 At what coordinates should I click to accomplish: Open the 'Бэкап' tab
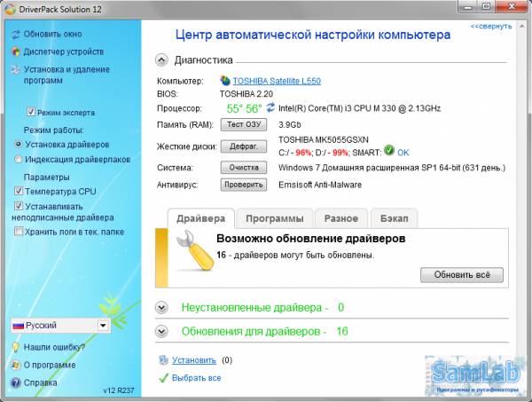[395, 218]
